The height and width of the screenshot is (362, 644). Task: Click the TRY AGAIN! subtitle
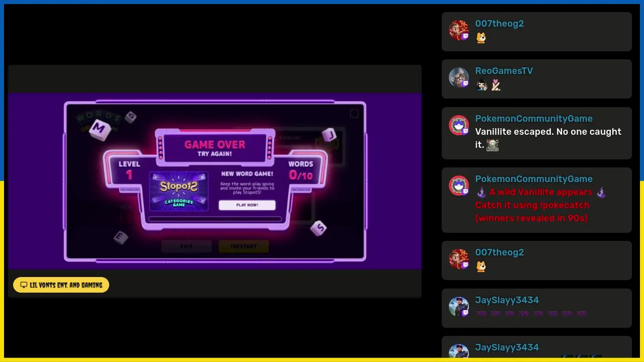215,154
